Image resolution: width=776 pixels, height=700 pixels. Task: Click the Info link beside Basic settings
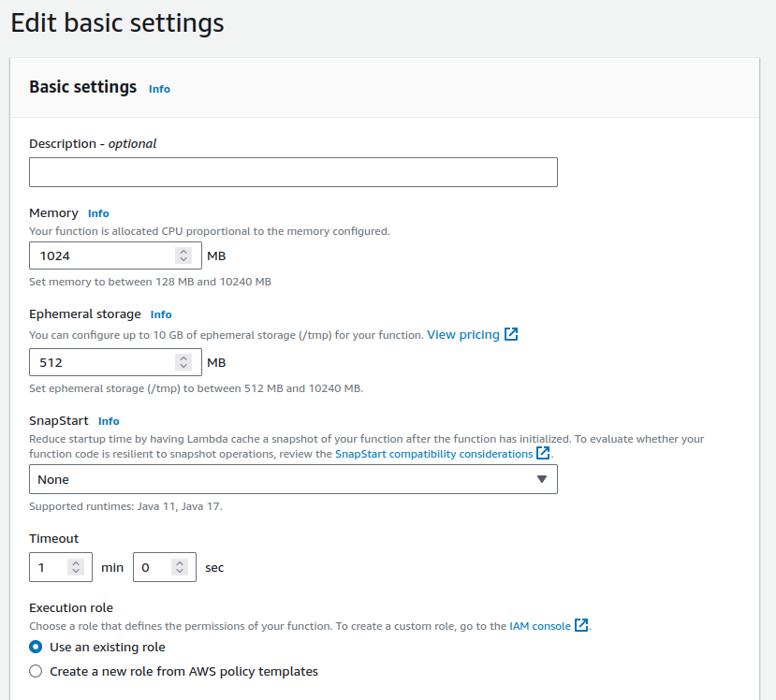click(x=159, y=89)
